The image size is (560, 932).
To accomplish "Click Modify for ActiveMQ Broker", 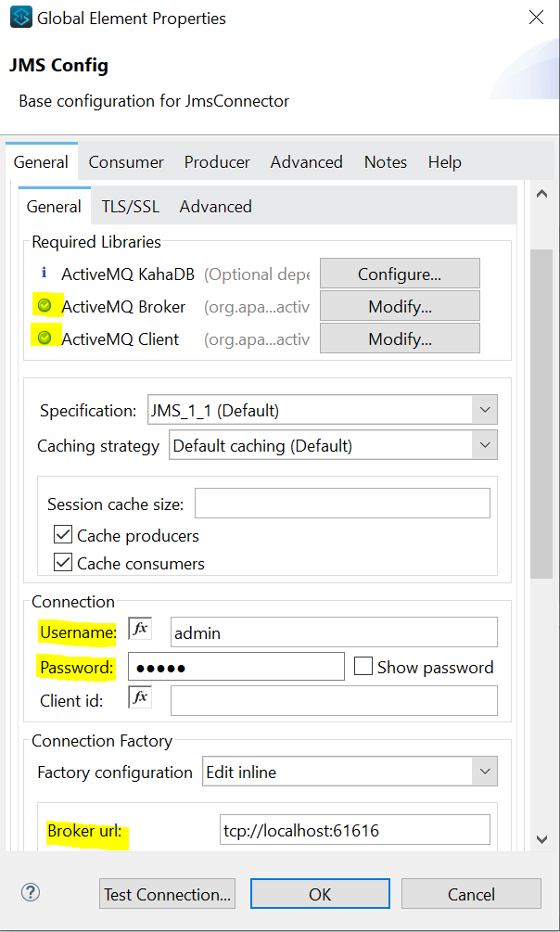I will pyautogui.click(x=399, y=306).
